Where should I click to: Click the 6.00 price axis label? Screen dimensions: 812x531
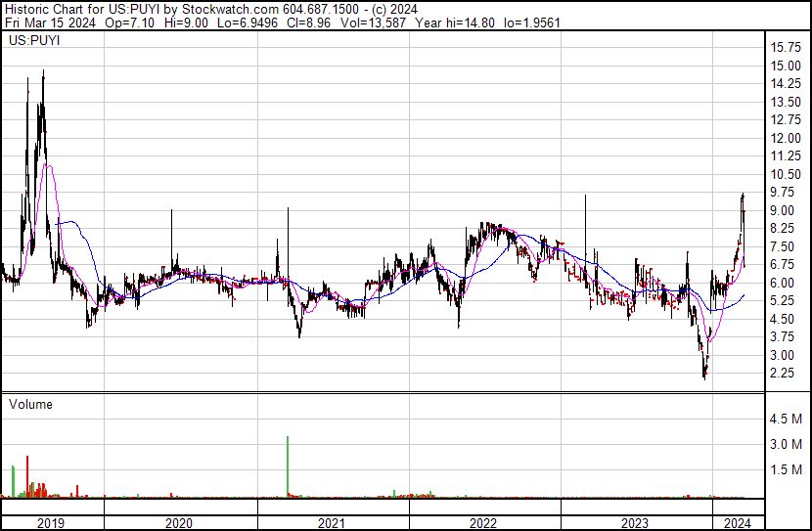785,283
